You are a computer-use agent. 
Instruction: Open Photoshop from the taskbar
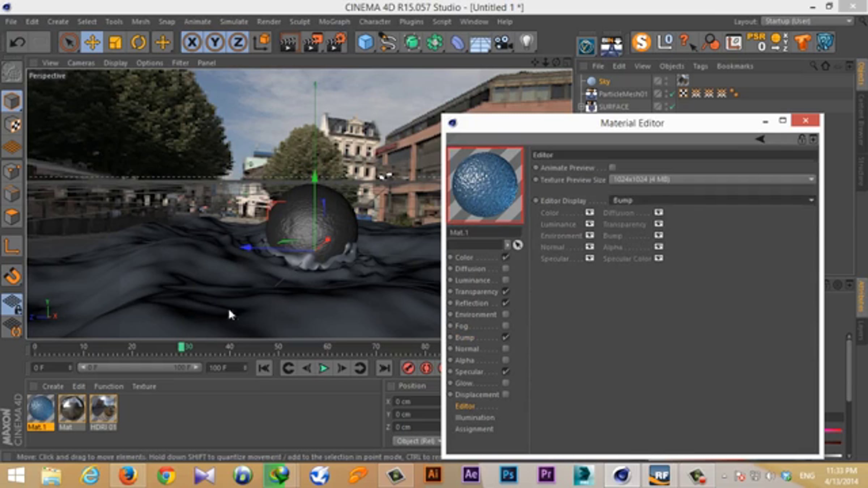pos(508,475)
